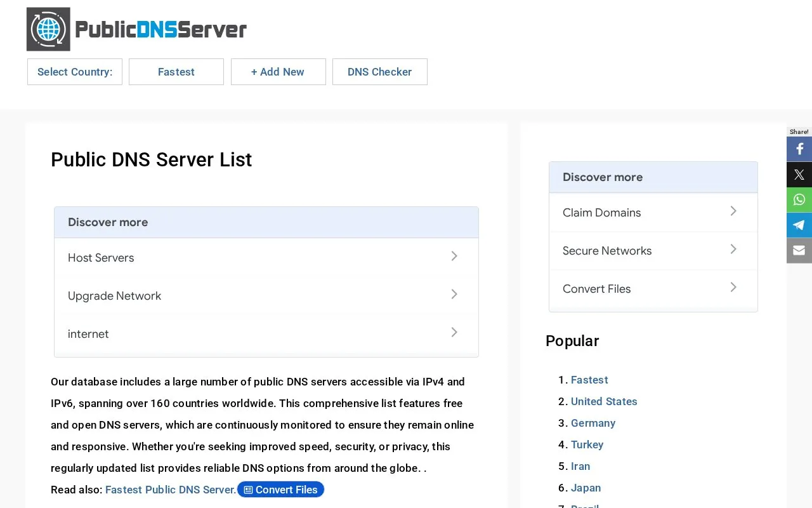
Task: Share page by email icon
Action: tap(799, 251)
